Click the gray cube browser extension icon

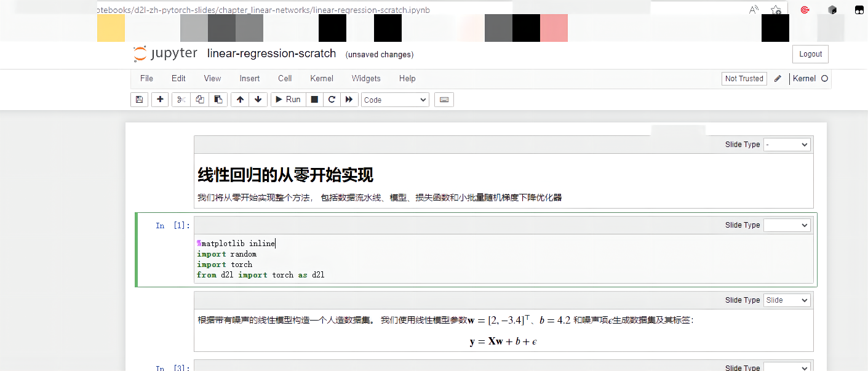point(832,10)
